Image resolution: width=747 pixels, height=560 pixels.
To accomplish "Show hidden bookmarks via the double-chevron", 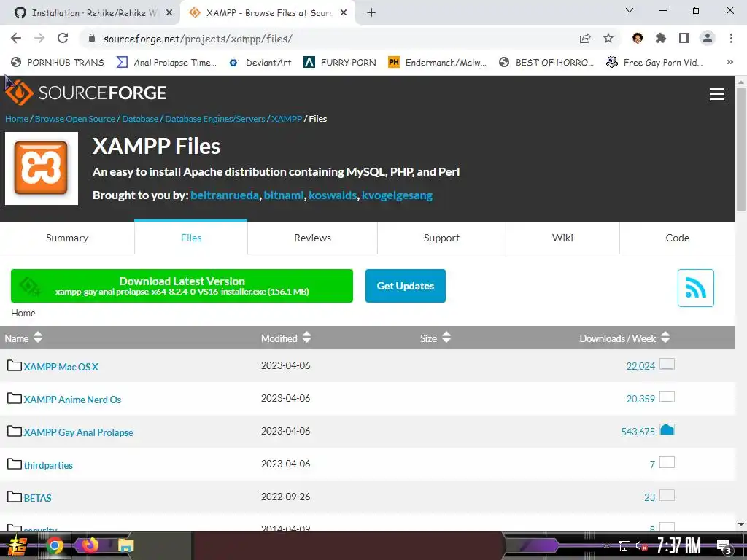I will (729, 62).
